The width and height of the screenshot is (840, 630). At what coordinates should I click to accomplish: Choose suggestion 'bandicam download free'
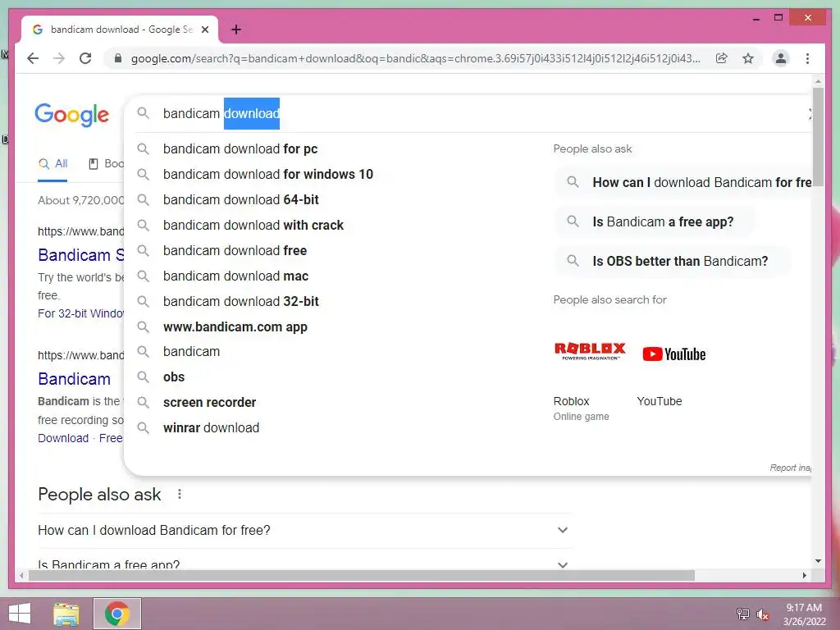[x=235, y=251]
